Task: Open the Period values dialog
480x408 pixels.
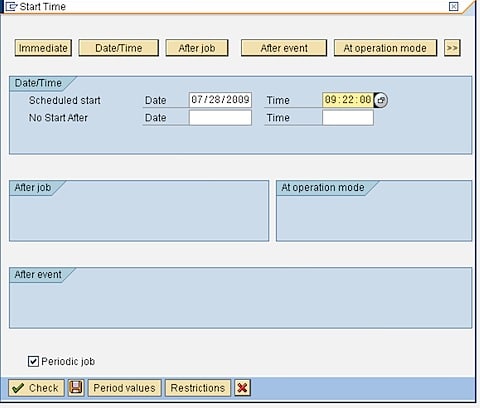Action: (x=125, y=388)
